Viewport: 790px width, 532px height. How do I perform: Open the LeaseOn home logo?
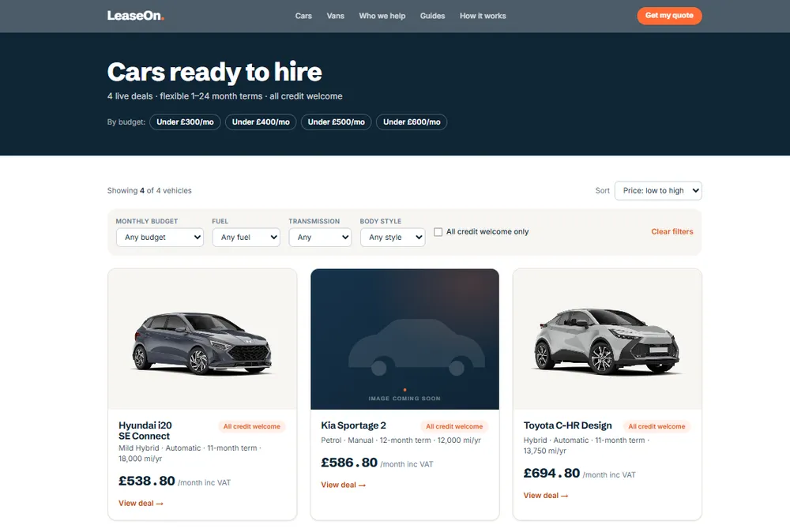pyautogui.click(x=136, y=16)
